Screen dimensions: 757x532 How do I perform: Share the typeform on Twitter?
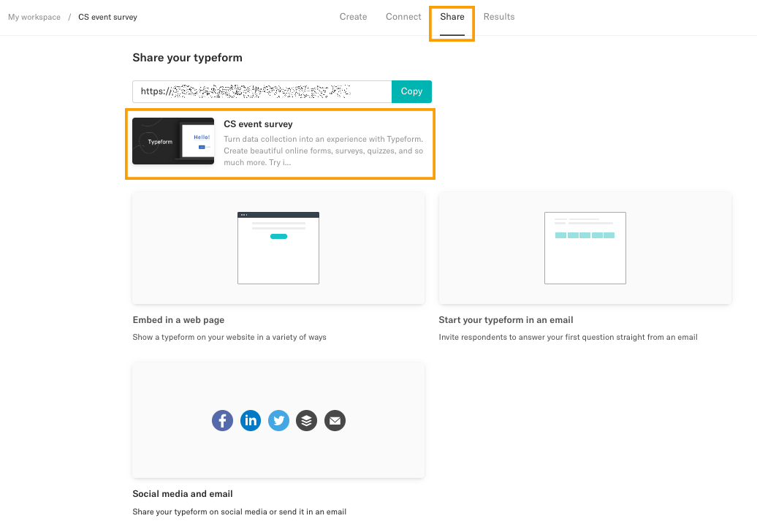point(278,420)
